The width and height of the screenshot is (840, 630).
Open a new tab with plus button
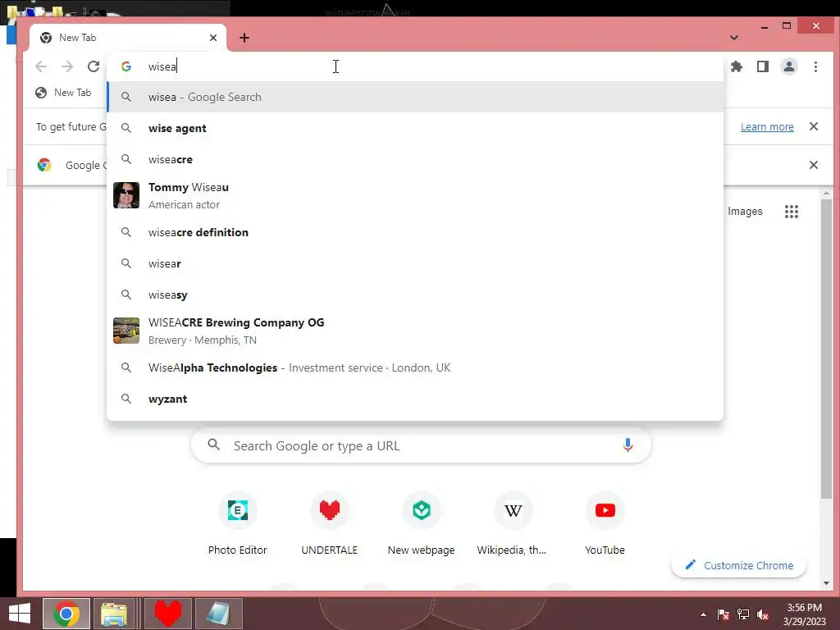pos(244,38)
